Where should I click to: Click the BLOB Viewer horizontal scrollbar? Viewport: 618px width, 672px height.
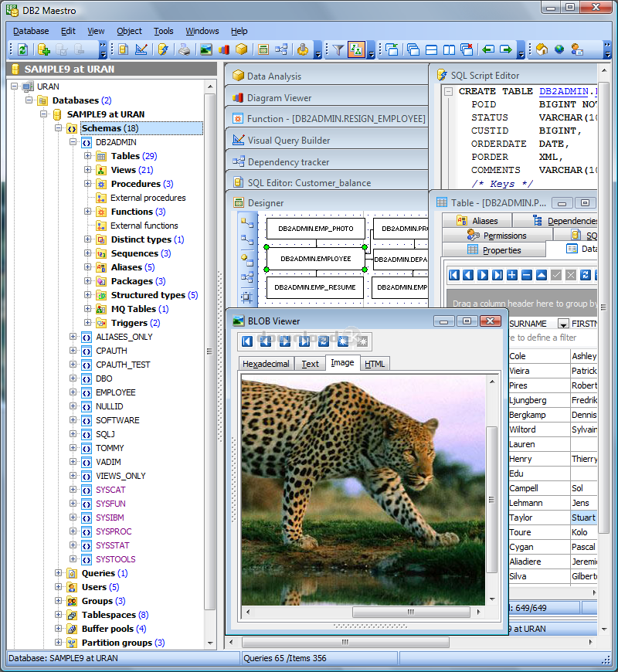pyautogui.click(x=363, y=612)
